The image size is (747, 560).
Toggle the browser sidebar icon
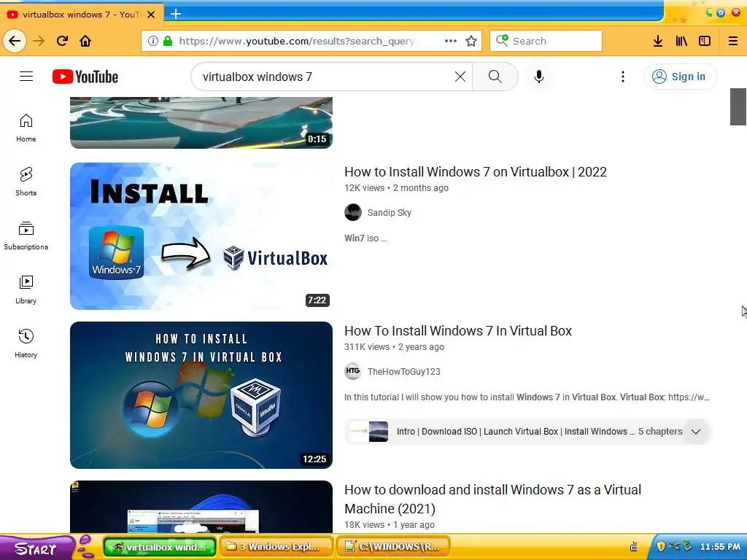pos(705,41)
